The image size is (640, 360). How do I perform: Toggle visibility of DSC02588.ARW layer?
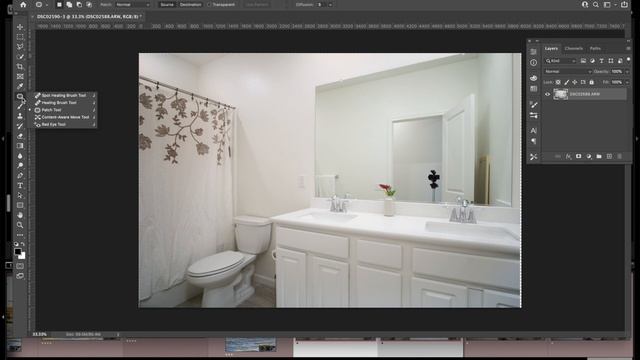(x=548, y=94)
